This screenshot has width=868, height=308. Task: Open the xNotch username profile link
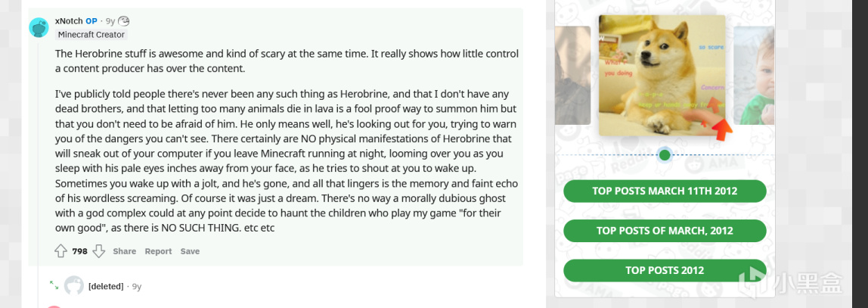point(69,21)
